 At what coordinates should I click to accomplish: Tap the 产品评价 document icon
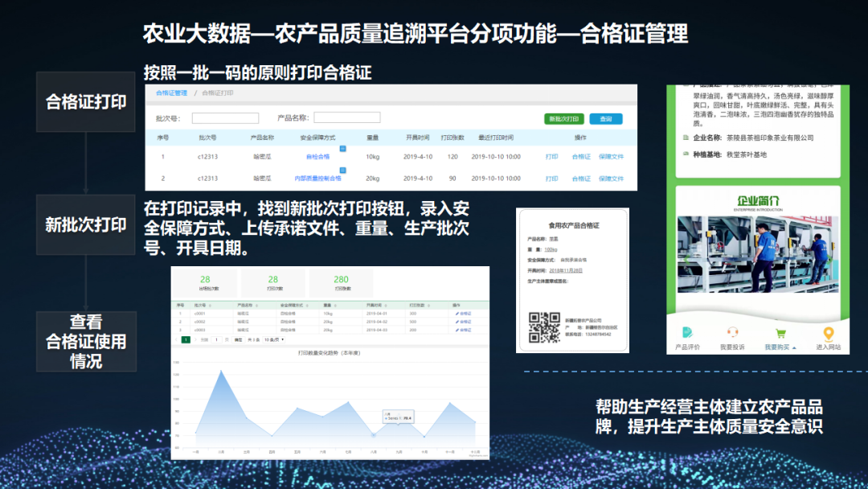pos(687,333)
